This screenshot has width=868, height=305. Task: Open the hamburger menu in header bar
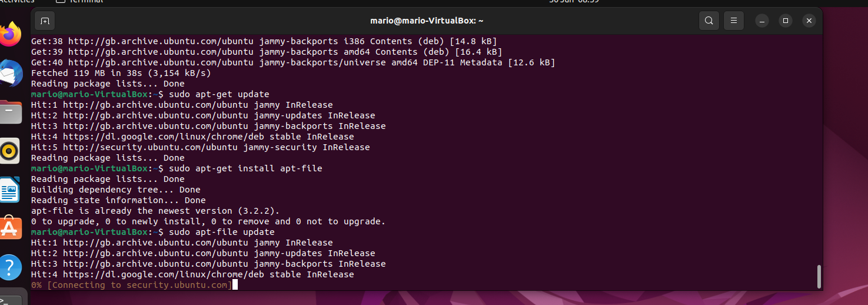pyautogui.click(x=733, y=21)
